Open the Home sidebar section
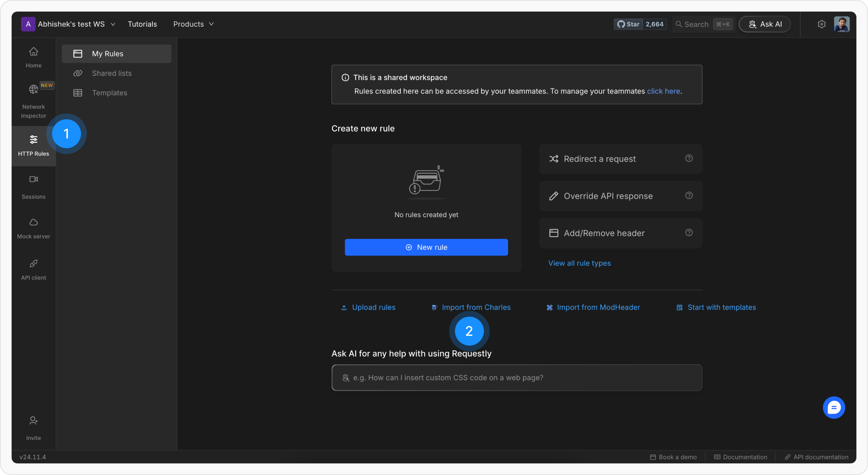 [33, 57]
